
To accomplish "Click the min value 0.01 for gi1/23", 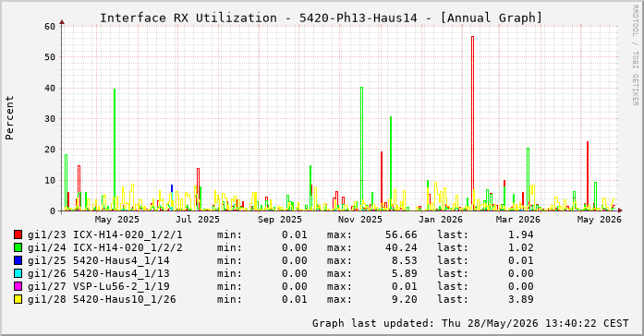I will (x=295, y=234).
